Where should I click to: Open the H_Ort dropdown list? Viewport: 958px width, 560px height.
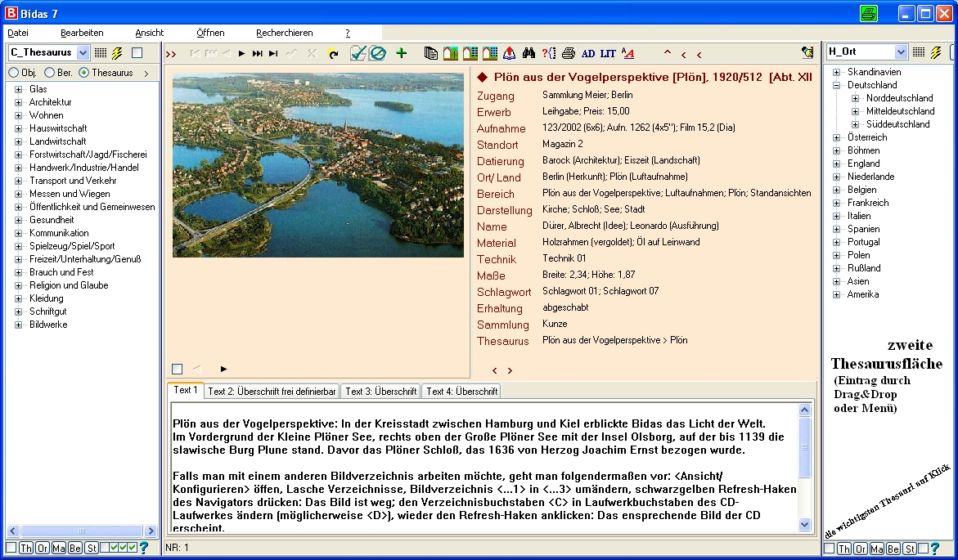tap(901, 52)
